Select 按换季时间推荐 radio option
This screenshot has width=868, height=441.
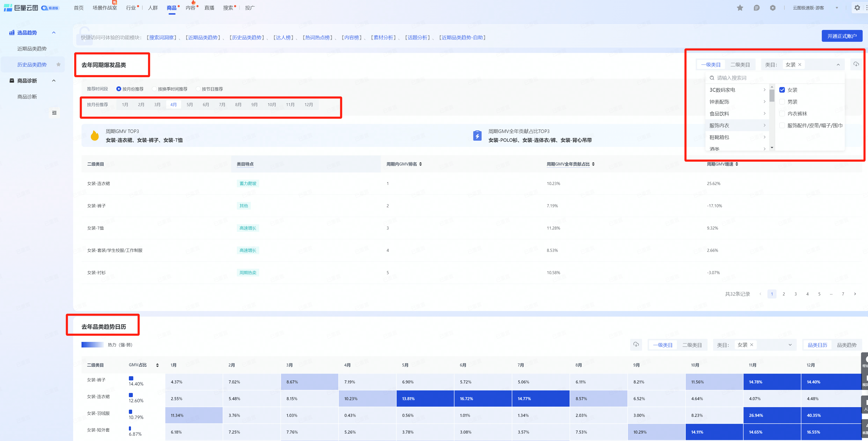[154, 89]
